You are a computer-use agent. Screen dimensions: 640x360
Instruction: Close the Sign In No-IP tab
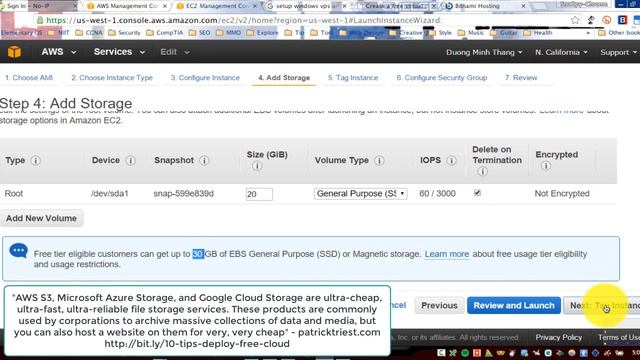[x=75, y=6]
